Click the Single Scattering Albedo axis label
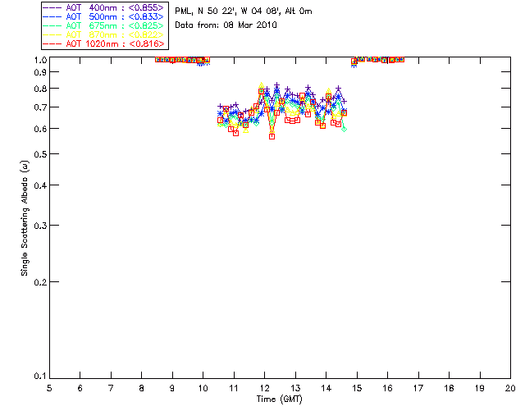The height and width of the screenshot is (420, 525). [25, 218]
